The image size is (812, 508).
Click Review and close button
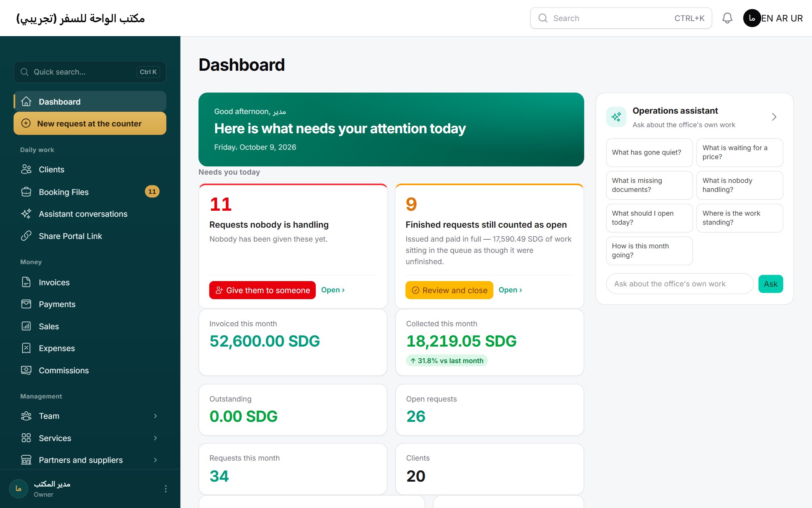[x=449, y=290]
